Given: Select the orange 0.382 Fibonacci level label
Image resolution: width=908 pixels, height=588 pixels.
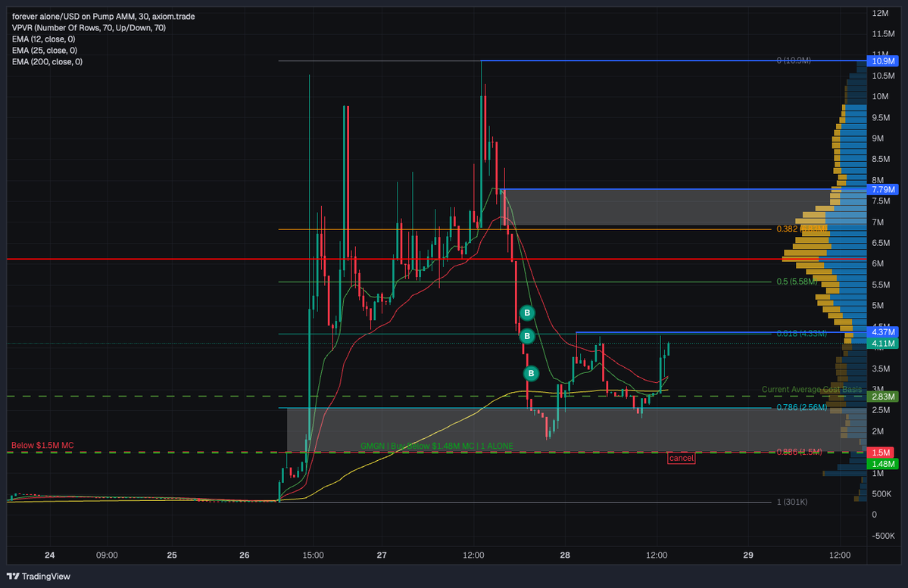Looking at the screenshot, I should point(801,229).
